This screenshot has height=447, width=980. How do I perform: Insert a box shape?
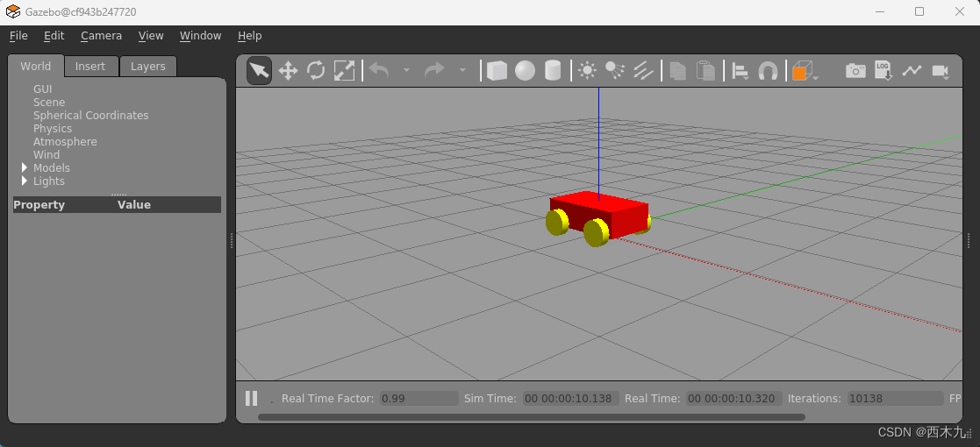coord(497,70)
